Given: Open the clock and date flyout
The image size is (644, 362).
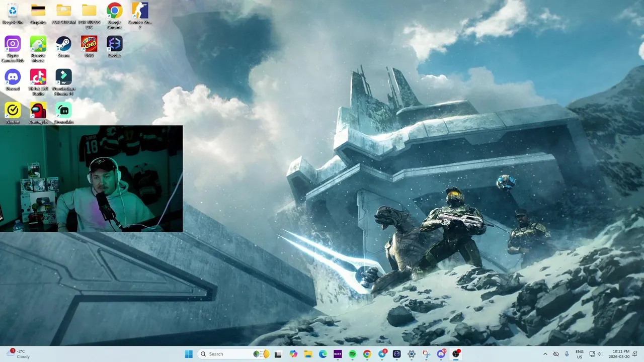Looking at the screenshot, I should pyautogui.click(x=619, y=354).
